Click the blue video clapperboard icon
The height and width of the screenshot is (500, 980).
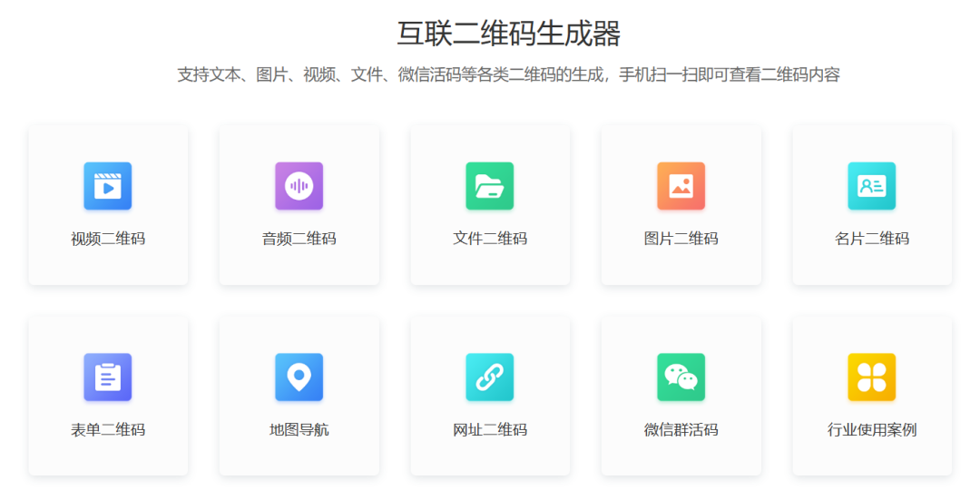pos(108,186)
